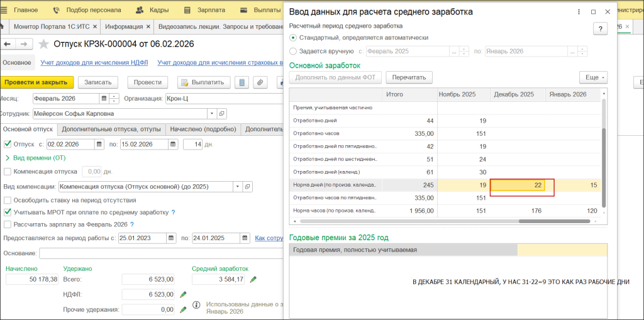This screenshot has width=644, height=320.
Task: Click the pencil icon beside Прочие удержания
Action: coord(184,309)
